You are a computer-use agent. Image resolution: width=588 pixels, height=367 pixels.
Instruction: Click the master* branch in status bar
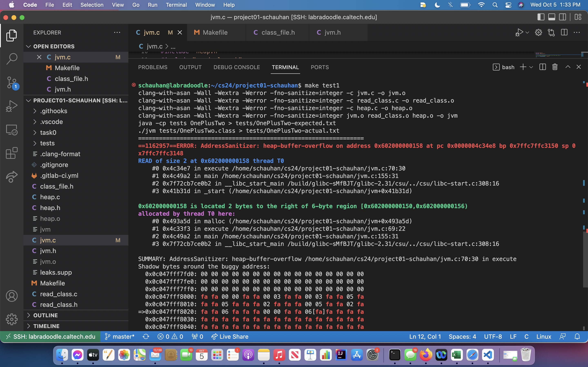(120, 337)
